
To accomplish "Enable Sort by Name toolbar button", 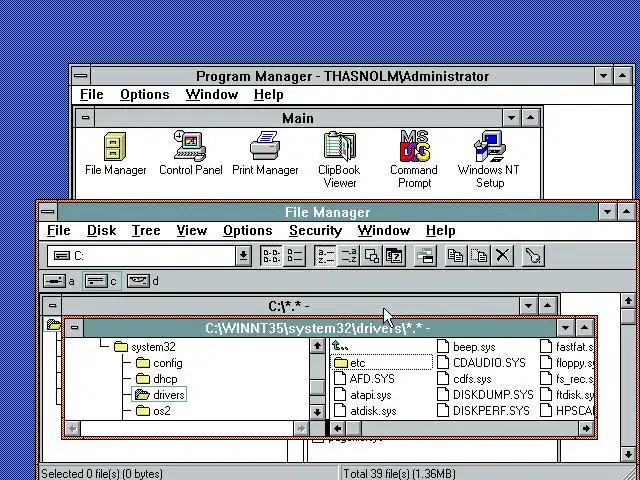I will tap(326, 256).
